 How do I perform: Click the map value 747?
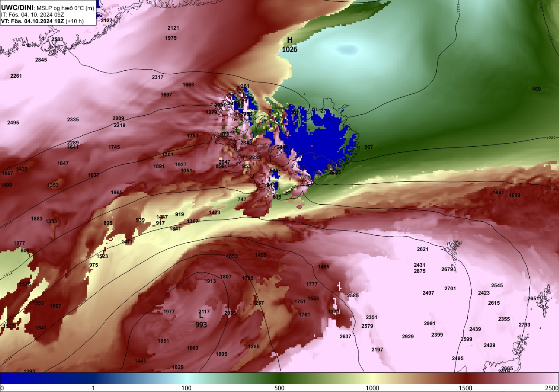(242, 199)
